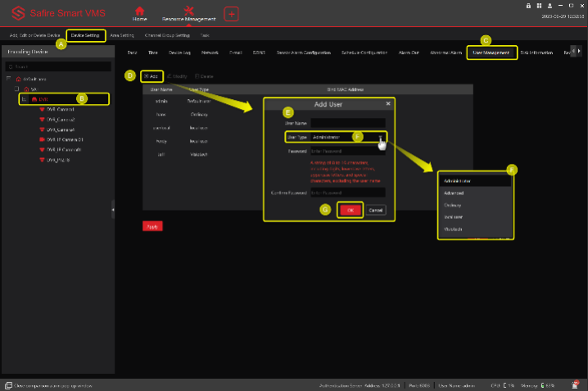This screenshot has width=588, height=391.
Task: Click the User Name input field
Action: pyautogui.click(x=347, y=122)
